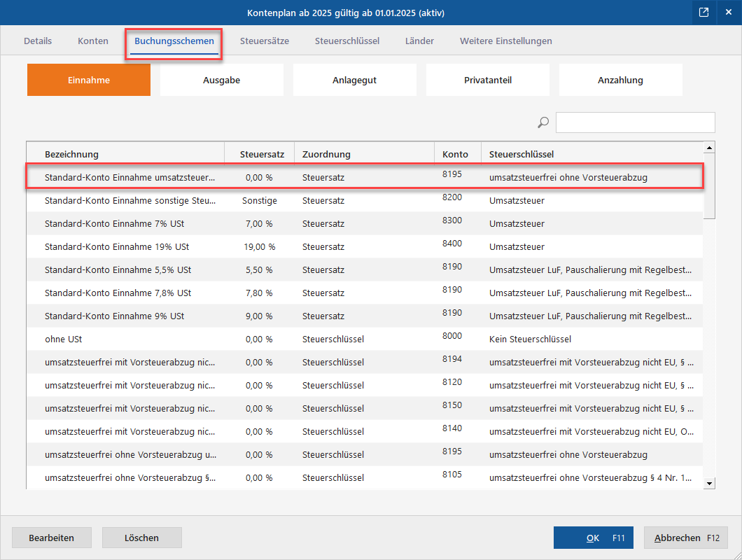Select the Buchungsschemen tab

coord(174,41)
